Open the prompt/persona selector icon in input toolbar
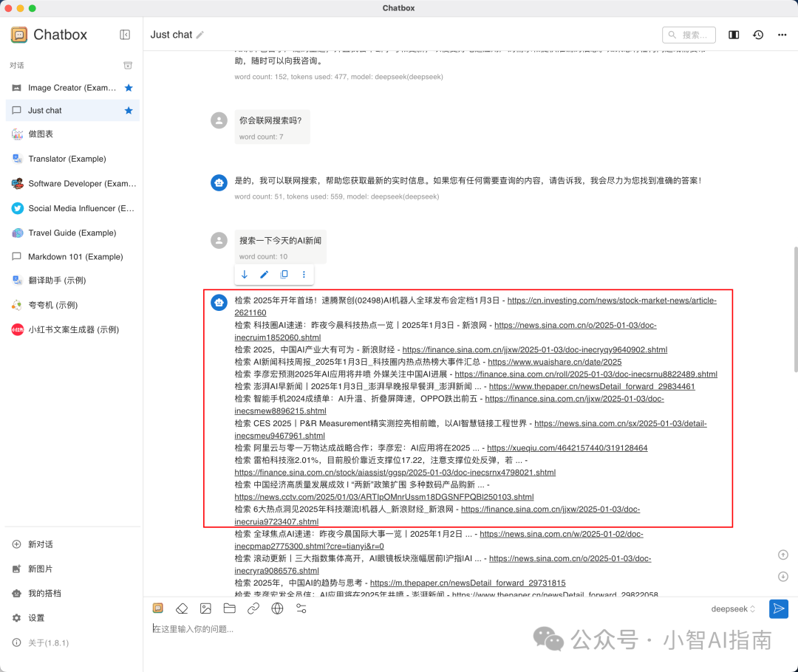 tap(157, 608)
